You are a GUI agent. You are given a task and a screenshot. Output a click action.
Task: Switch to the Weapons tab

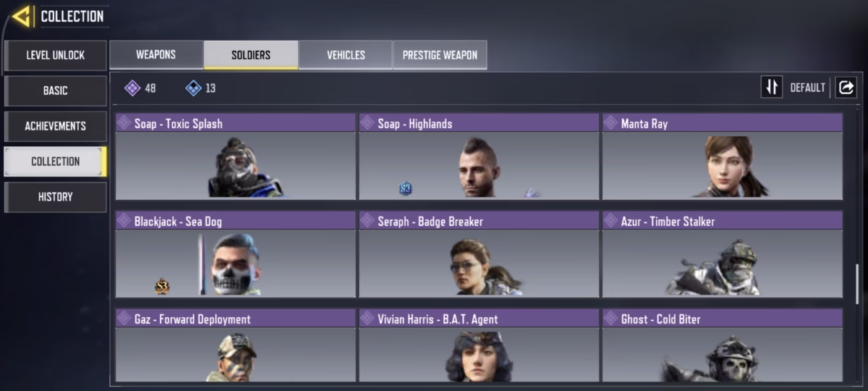(156, 55)
